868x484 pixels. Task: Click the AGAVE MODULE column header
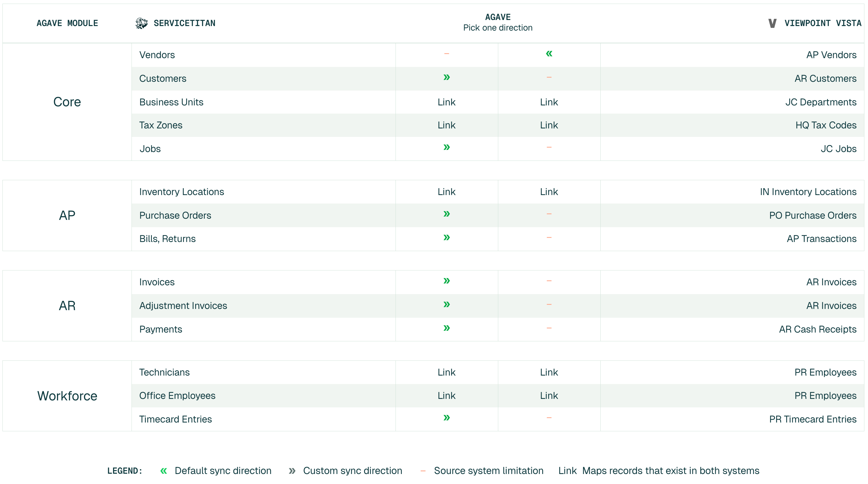[x=67, y=23]
